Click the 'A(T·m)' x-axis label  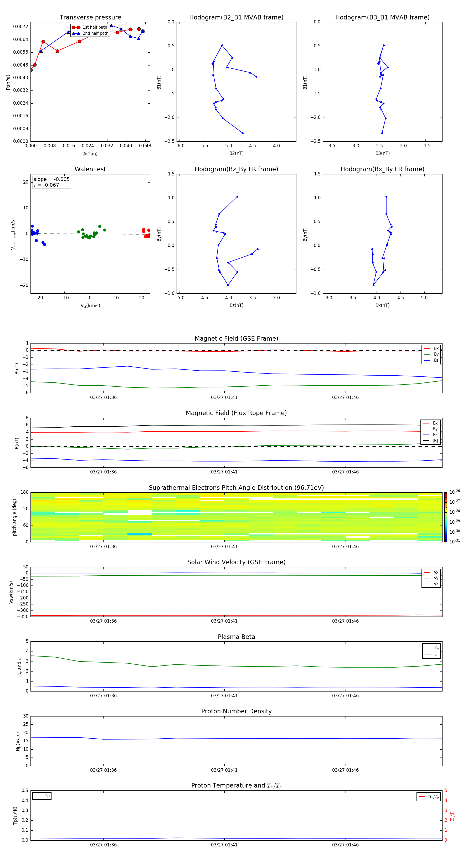[x=90, y=154]
